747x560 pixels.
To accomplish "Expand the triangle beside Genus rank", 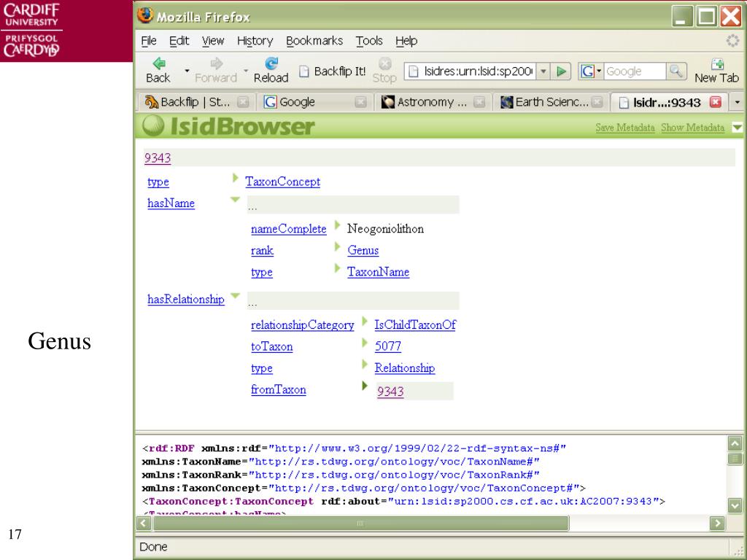I will coord(337,246).
